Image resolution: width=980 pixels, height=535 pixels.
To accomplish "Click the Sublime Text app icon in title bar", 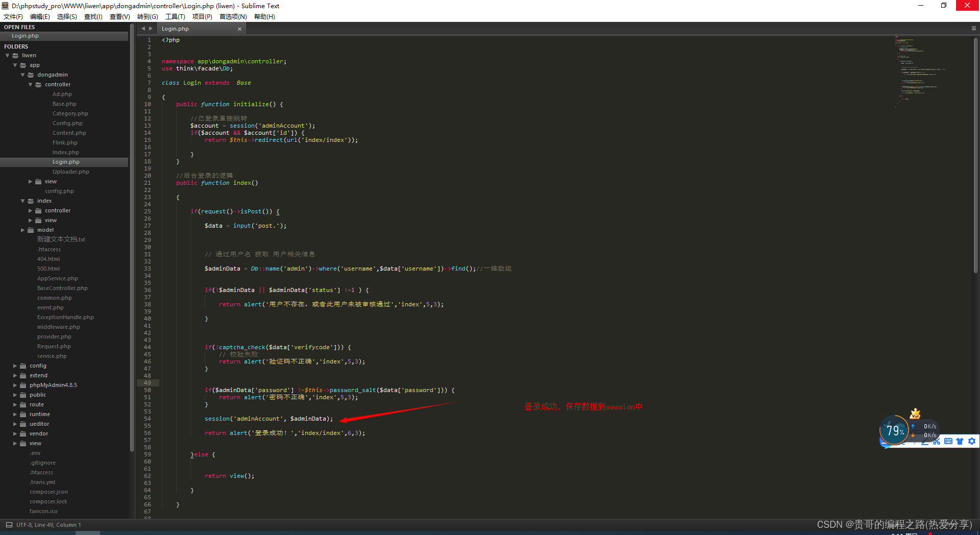I will (5, 6).
